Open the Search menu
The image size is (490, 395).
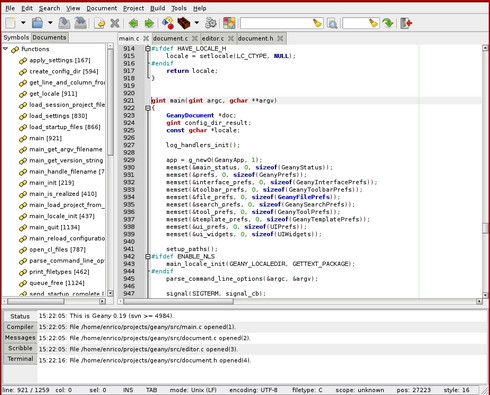click(49, 8)
